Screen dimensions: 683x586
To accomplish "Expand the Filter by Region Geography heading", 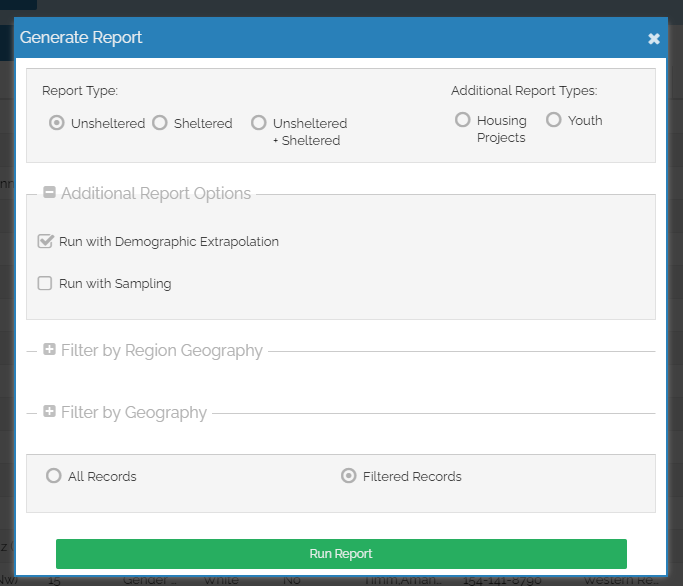I will [x=162, y=351].
